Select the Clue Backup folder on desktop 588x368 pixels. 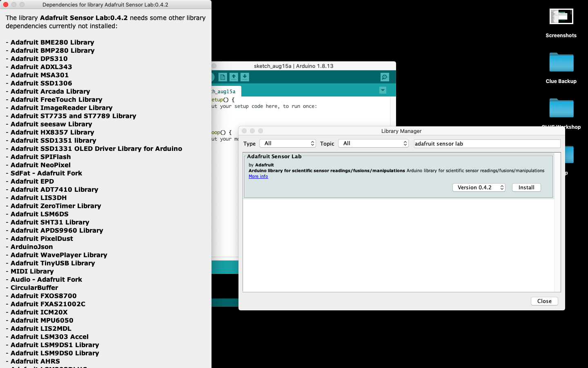tap(561, 68)
